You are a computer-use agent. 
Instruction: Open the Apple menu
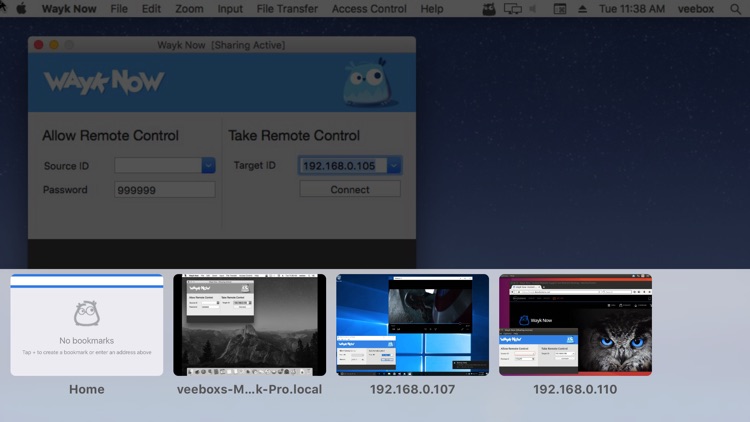click(x=21, y=9)
